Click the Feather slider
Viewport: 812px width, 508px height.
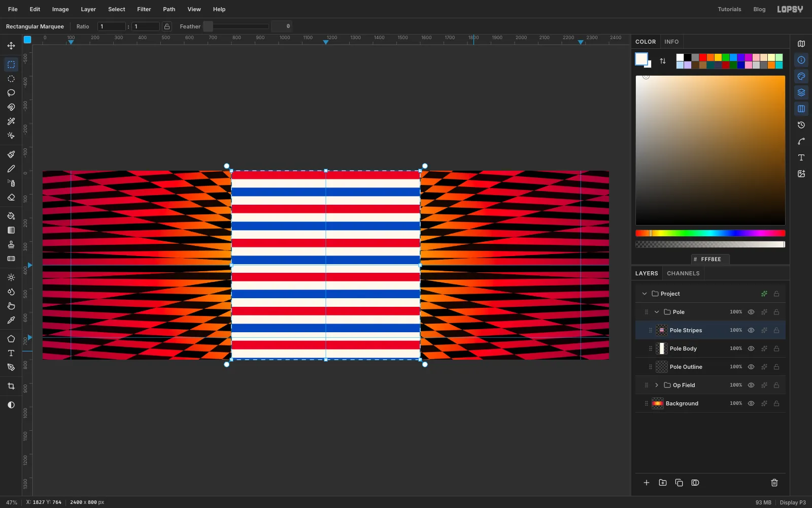click(x=236, y=26)
